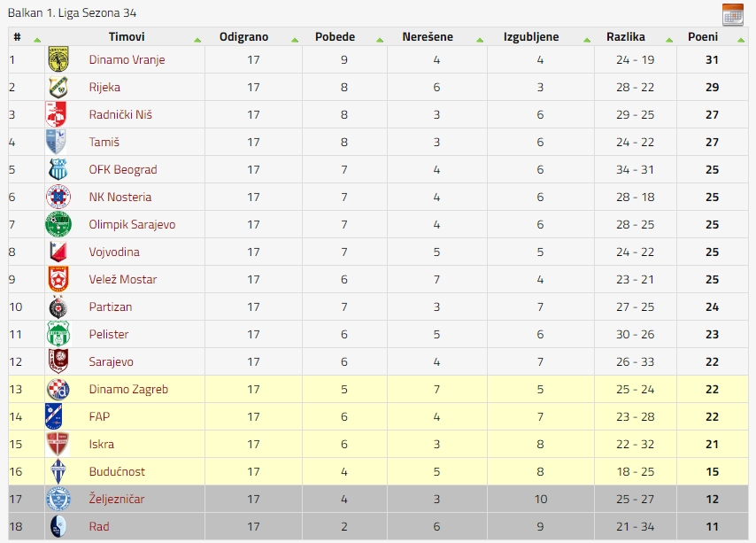Click the Nerešene column header

tap(428, 36)
